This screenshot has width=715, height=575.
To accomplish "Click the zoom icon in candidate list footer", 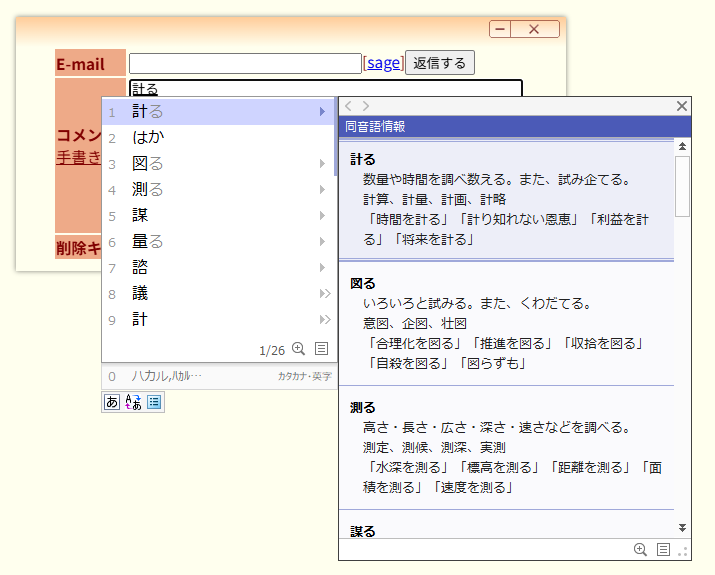I will [x=298, y=349].
